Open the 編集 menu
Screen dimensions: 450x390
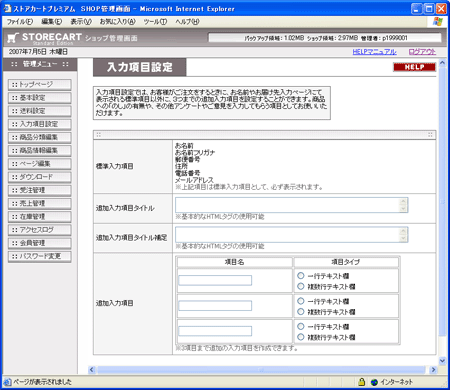tap(51, 22)
